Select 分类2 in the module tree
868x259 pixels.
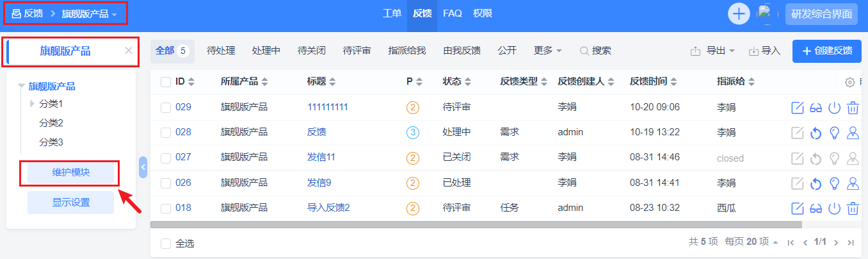51,123
